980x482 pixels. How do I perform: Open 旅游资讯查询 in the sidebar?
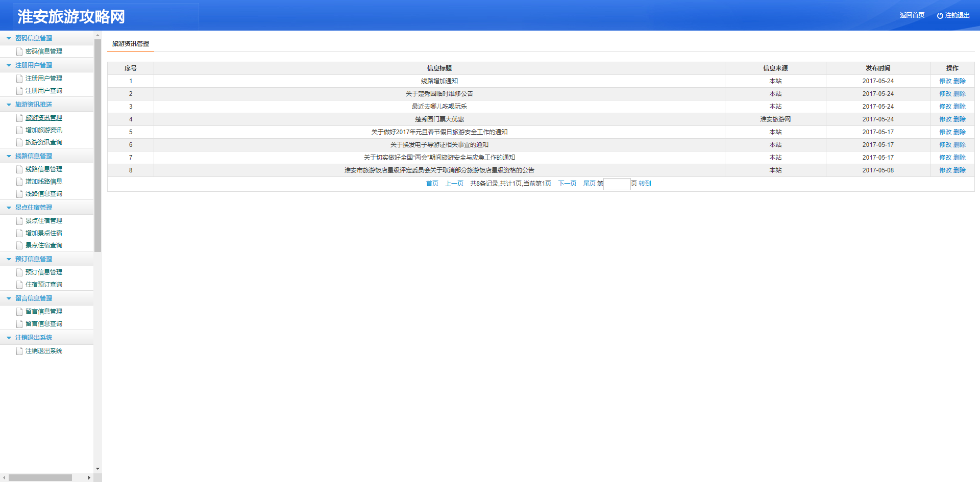(44, 142)
